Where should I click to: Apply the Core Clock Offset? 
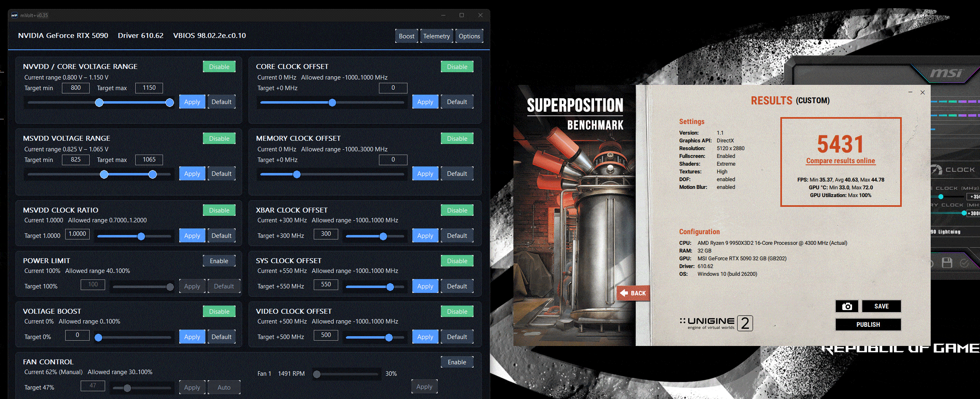point(425,102)
